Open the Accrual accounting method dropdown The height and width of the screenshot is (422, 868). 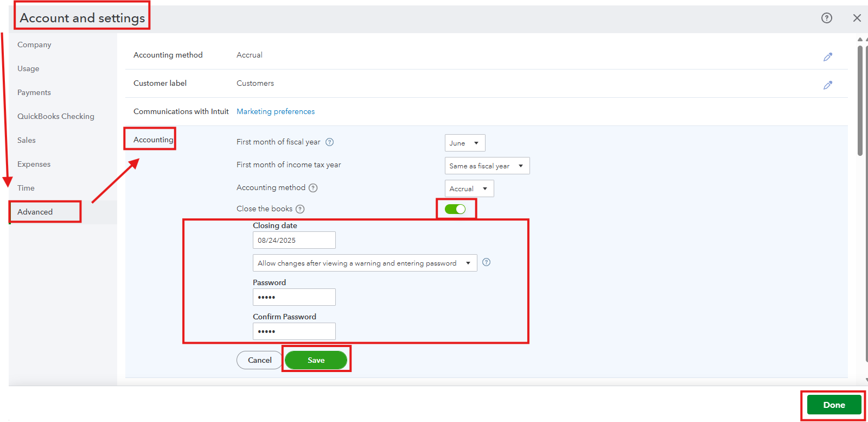[x=469, y=189]
